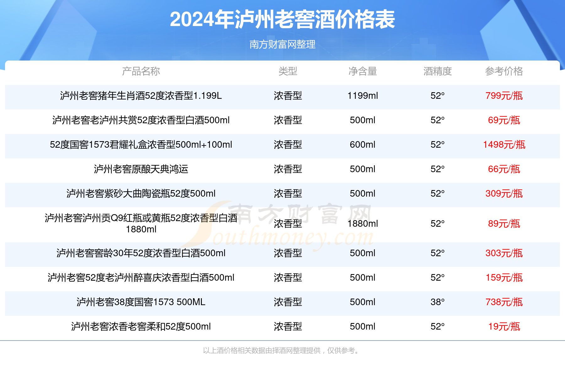This screenshot has height=392, width=565.
Task: Select product 泸州老窖紫砂大曲陶瓷瓶52度500ml
Action: [141, 193]
